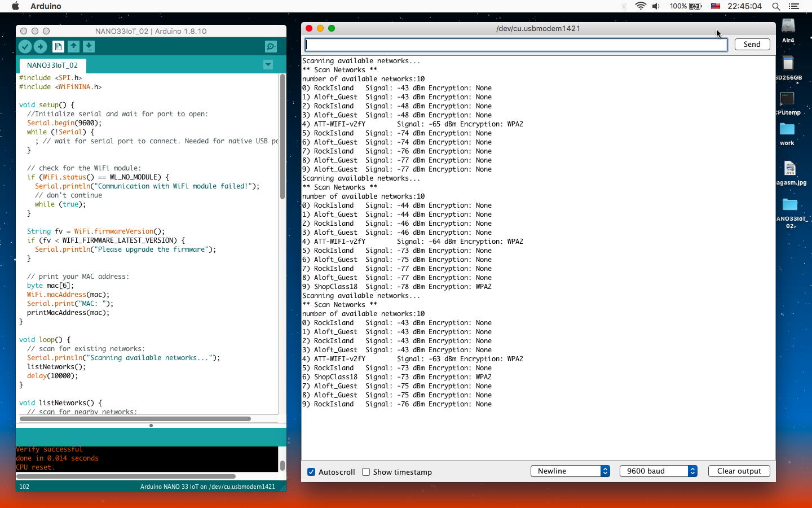812x508 pixels.
Task: Click the Upload arrow icon
Action: [40, 47]
